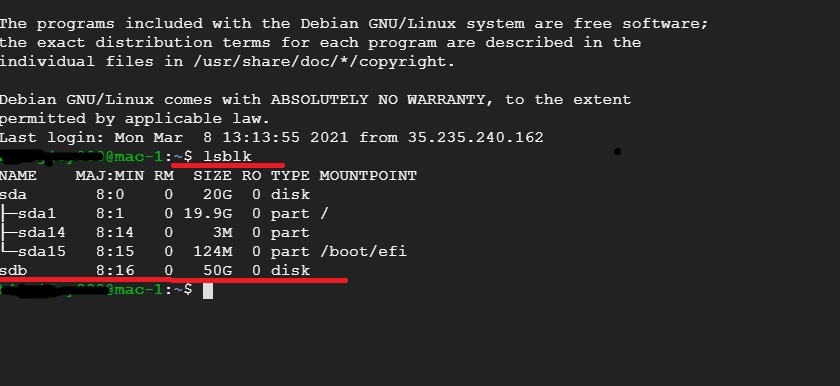This screenshot has height=386, width=840.
Task: Click the MOUNTPOINT column header
Action: tap(368, 176)
